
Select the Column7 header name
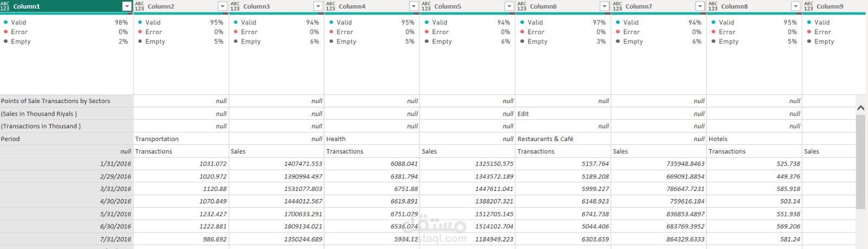pos(639,7)
